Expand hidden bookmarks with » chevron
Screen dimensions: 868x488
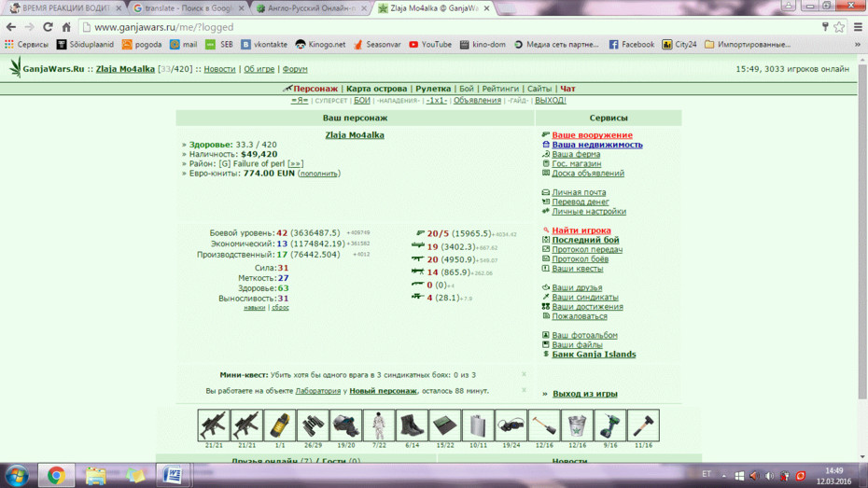pyautogui.click(x=858, y=44)
